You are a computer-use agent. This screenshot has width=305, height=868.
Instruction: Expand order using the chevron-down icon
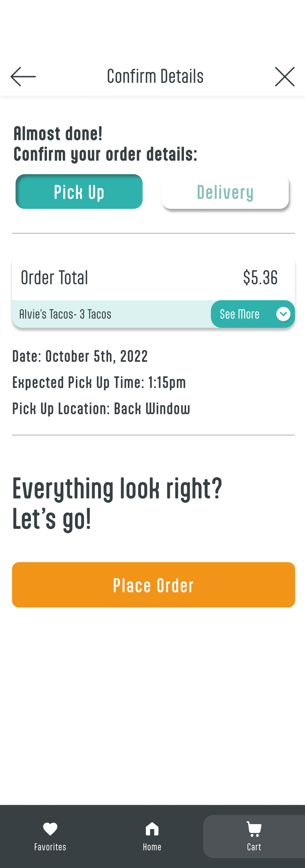tap(283, 314)
